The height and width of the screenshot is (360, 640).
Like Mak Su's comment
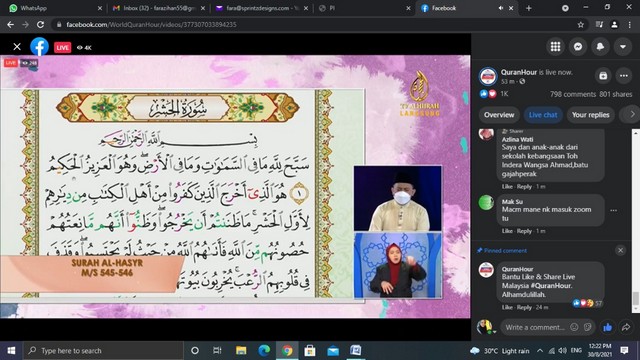[507, 231]
